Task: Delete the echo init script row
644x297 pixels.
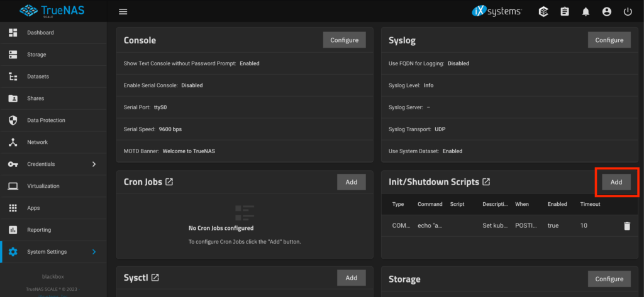Action: [627, 225]
